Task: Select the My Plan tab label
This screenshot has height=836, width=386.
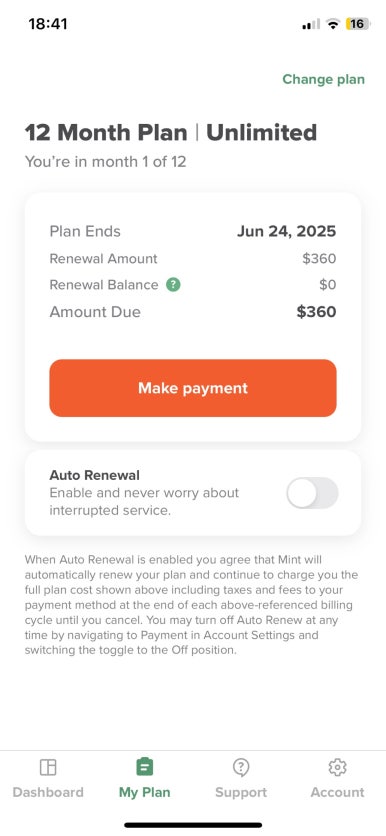Action: [144, 792]
